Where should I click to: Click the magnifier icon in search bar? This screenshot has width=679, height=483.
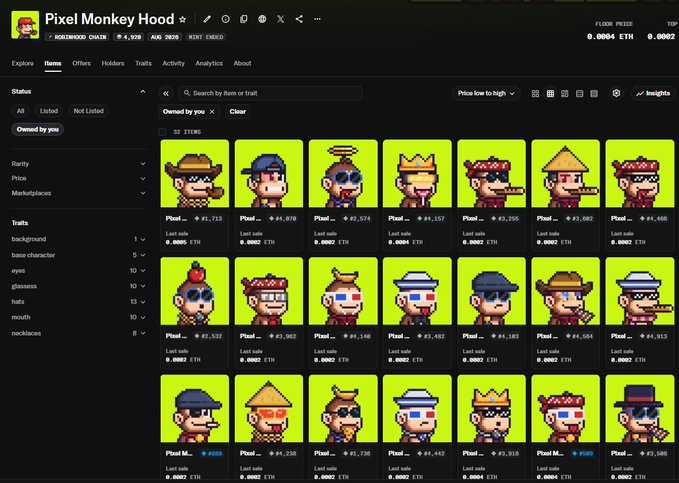187,93
